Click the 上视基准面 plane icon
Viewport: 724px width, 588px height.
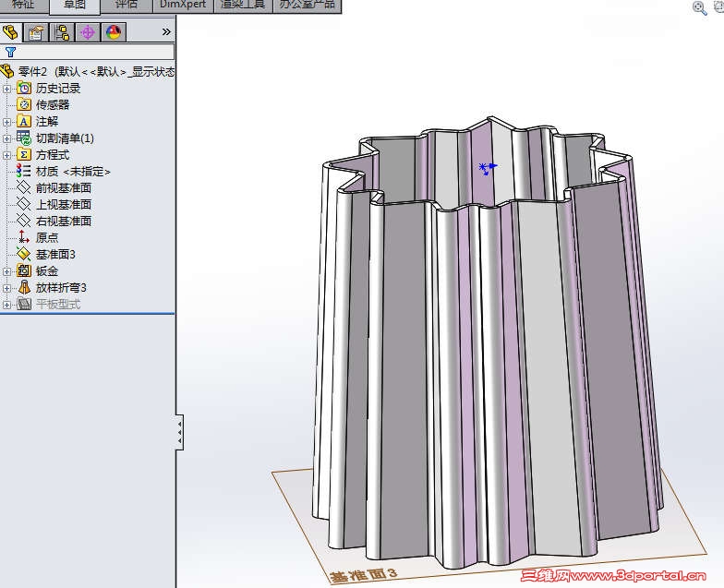[24, 205]
